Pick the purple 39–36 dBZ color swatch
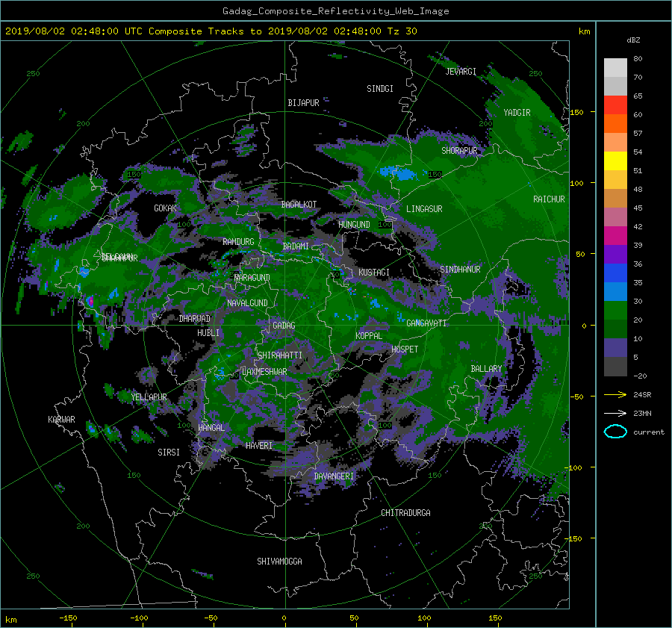Image resolution: width=672 pixels, height=628 pixels. pyautogui.click(x=615, y=254)
